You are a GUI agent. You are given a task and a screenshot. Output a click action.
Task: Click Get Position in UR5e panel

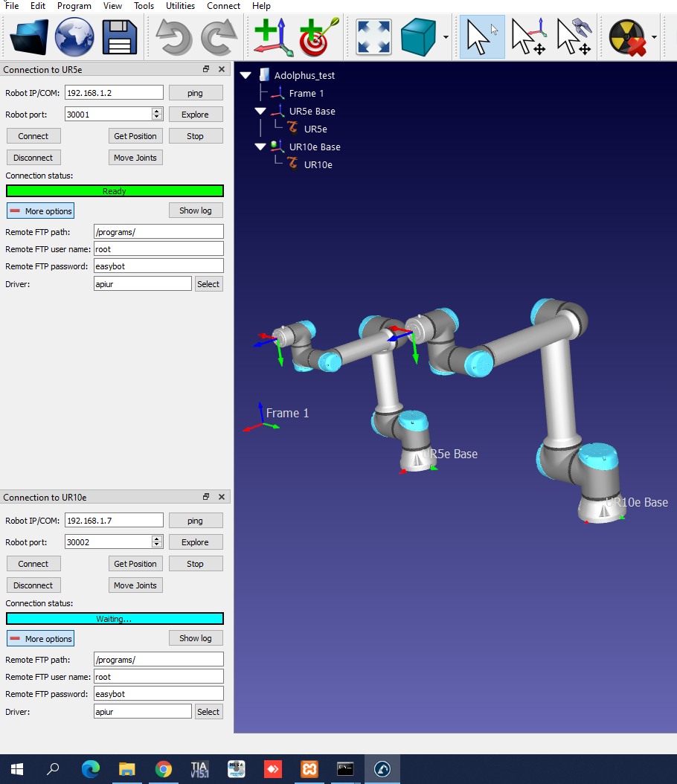pyautogui.click(x=135, y=136)
